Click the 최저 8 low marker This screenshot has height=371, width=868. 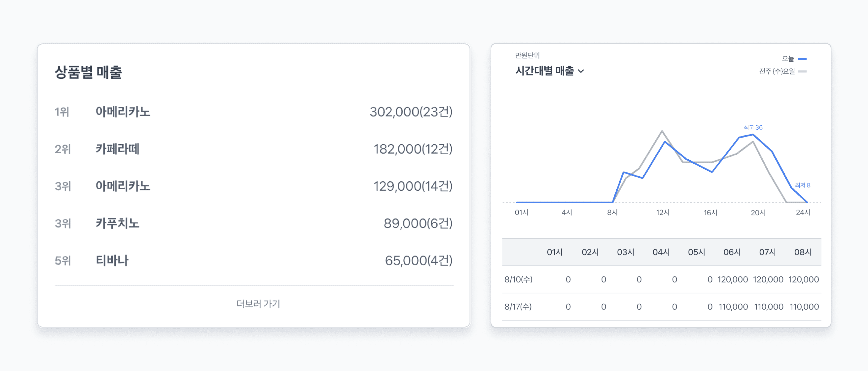[x=802, y=185]
